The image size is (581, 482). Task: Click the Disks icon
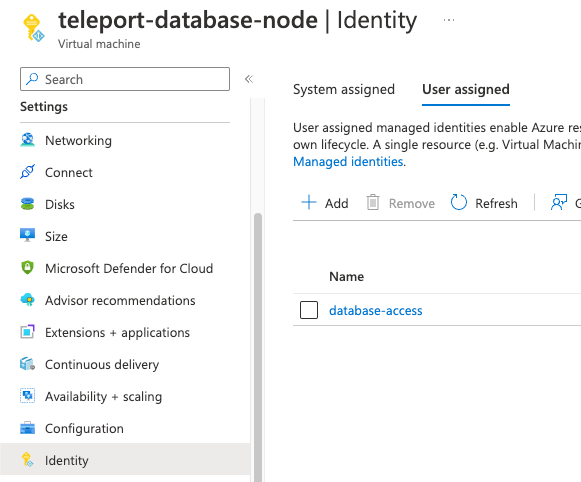pyautogui.click(x=27, y=204)
